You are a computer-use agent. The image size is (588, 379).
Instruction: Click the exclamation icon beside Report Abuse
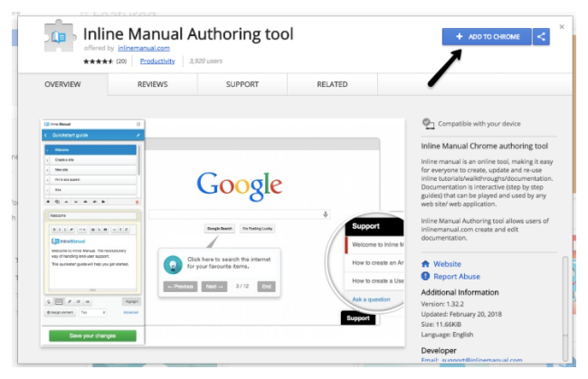click(425, 276)
